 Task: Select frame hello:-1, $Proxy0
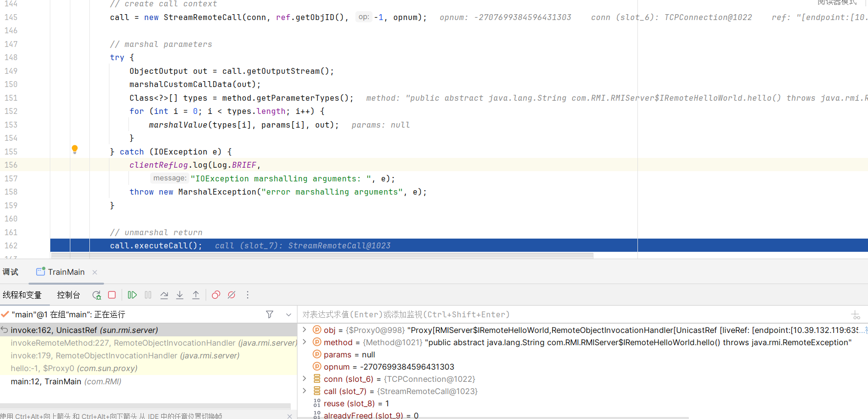[x=148, y=368]
